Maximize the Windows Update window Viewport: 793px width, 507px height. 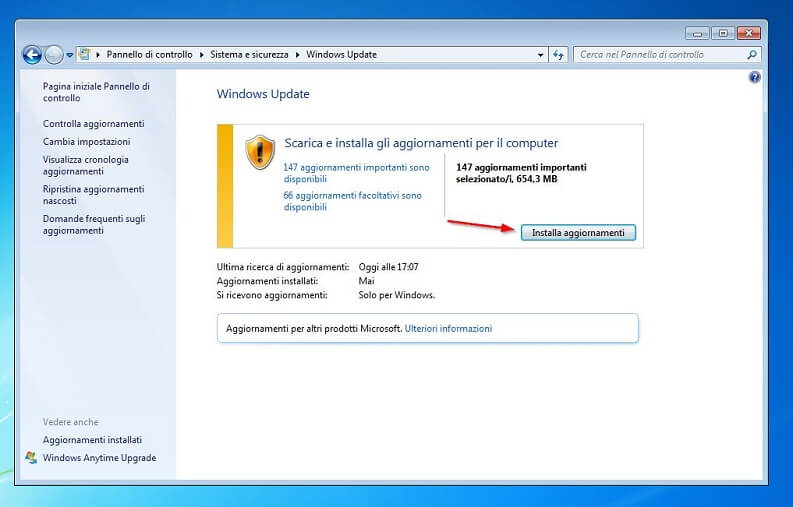coord(723,33)
